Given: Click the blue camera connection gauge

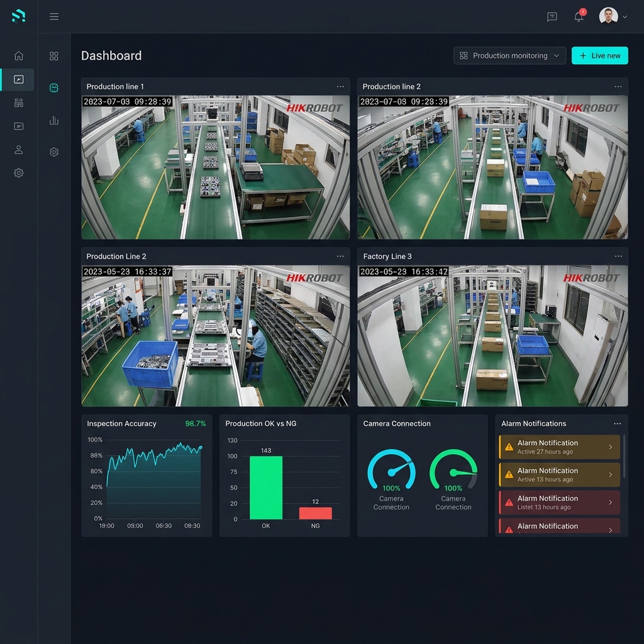Looking at the screenshot, I should [391, 469].
